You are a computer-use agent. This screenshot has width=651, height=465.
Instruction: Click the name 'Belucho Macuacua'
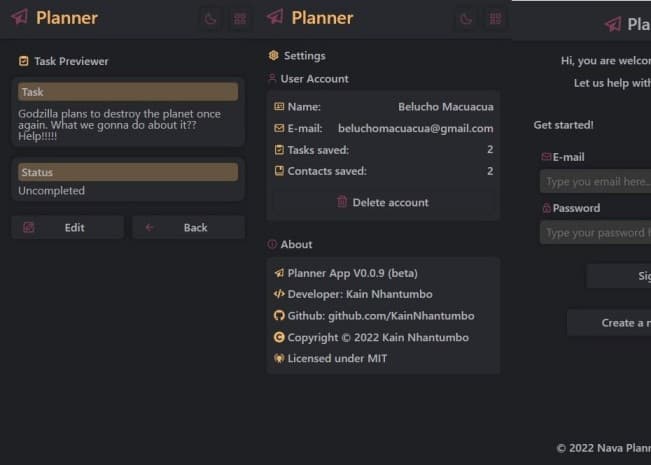[446, 107]
